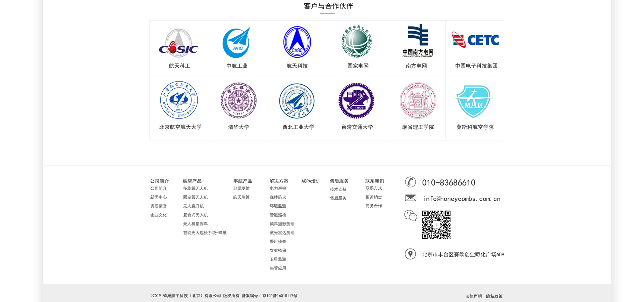Open the CETC logo

pos(475,40)
